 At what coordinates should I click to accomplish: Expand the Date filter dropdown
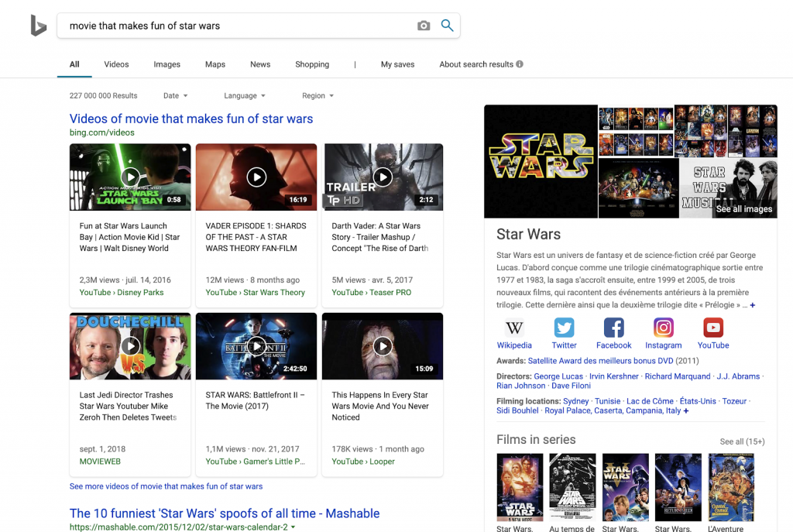176,96
